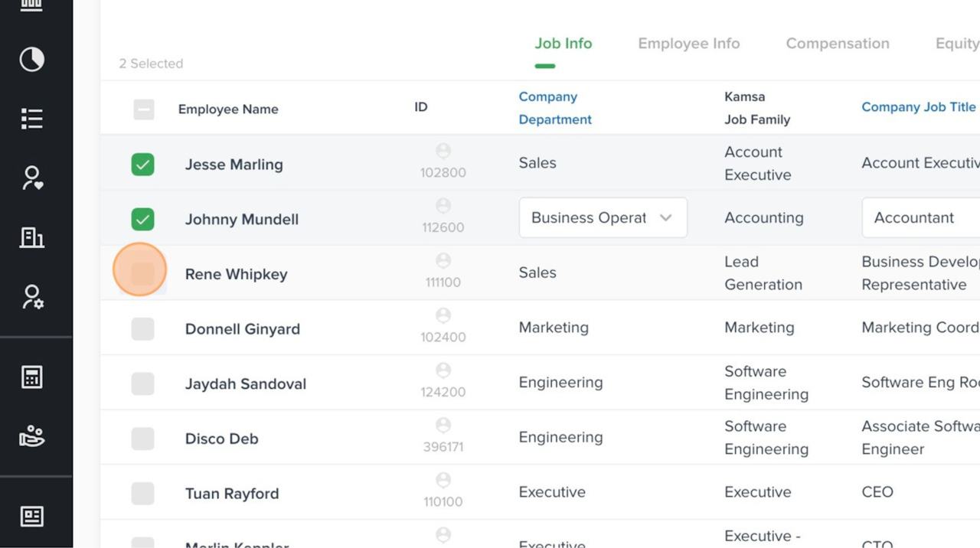Viewport: 980px width, 548px height.
Task: Open the Accountant job title dropdown
Action: point(920,218)
